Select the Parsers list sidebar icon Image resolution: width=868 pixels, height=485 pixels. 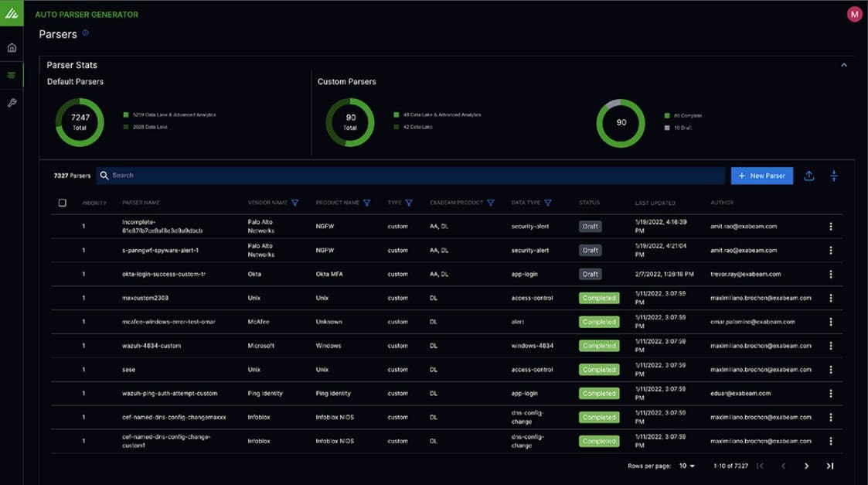click(x=12, y=75)
